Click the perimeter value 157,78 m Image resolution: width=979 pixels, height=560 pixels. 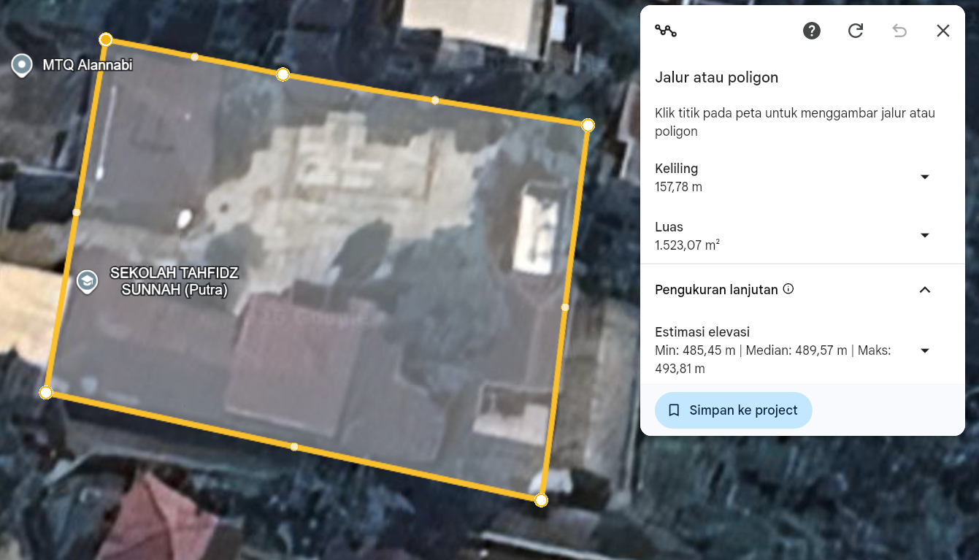(x=678, y=187)
